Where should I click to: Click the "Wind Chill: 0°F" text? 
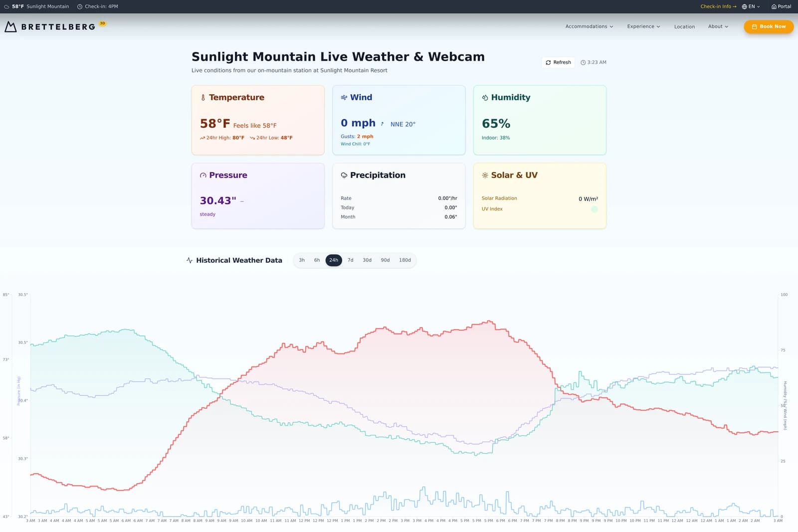356,144
